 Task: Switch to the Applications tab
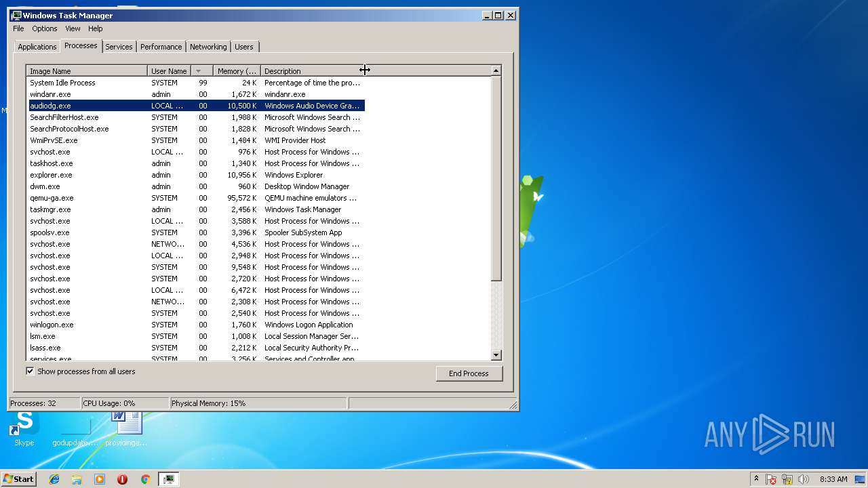tap(37, 47)
